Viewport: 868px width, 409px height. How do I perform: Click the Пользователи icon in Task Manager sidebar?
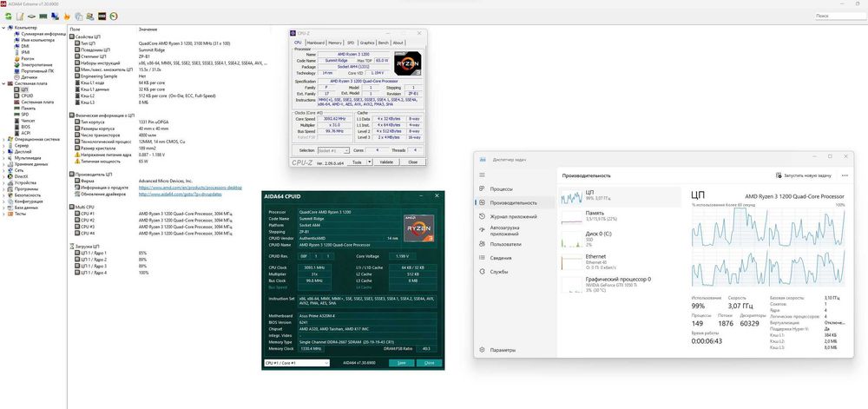(x=482, y=244)
